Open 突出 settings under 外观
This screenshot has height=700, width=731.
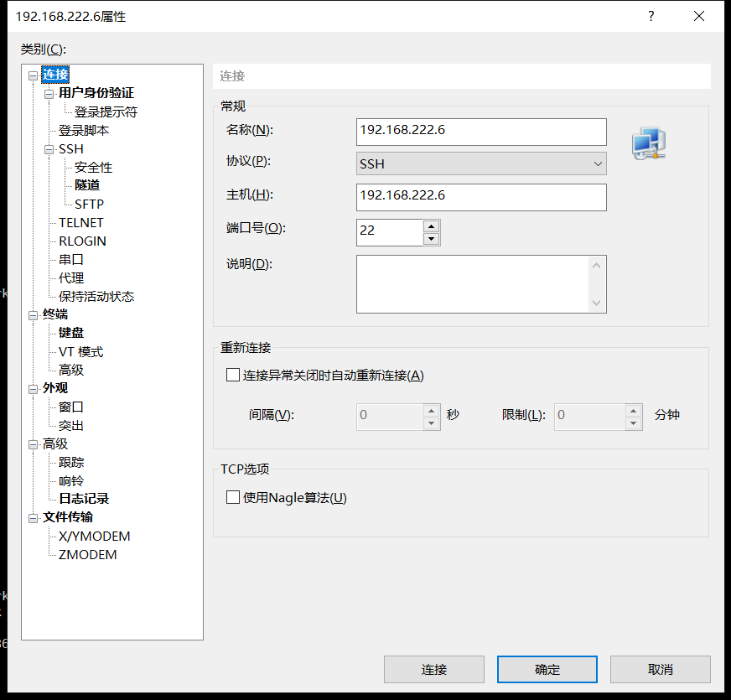pyautogui.click(x=71, y=425)
